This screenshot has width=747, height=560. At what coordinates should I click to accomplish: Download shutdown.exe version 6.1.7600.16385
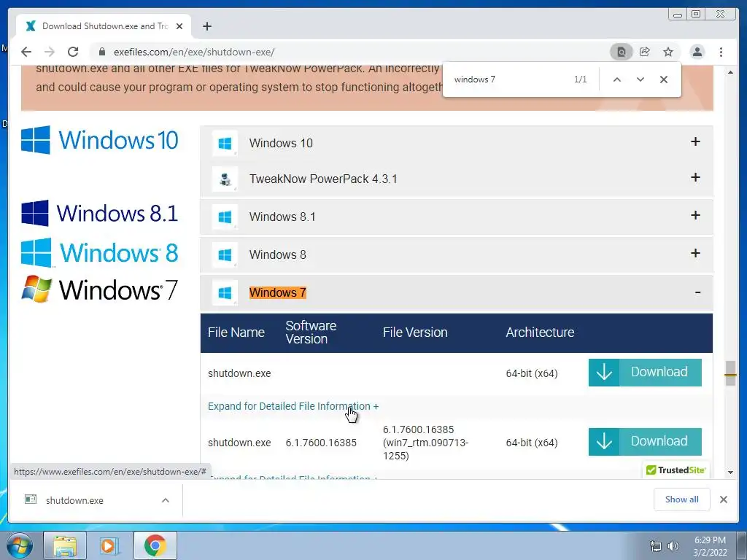coord(645,441)
